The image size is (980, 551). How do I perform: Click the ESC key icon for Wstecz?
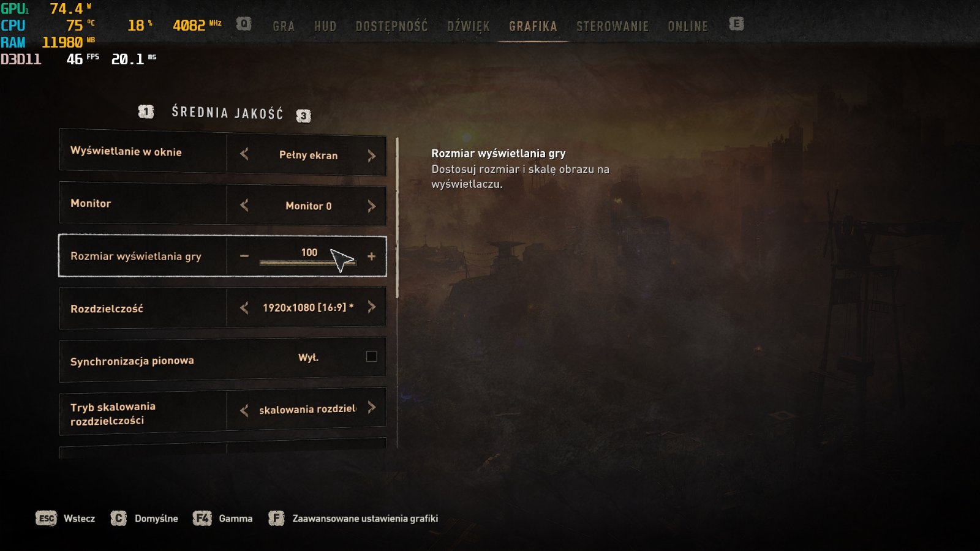point(46,518)
